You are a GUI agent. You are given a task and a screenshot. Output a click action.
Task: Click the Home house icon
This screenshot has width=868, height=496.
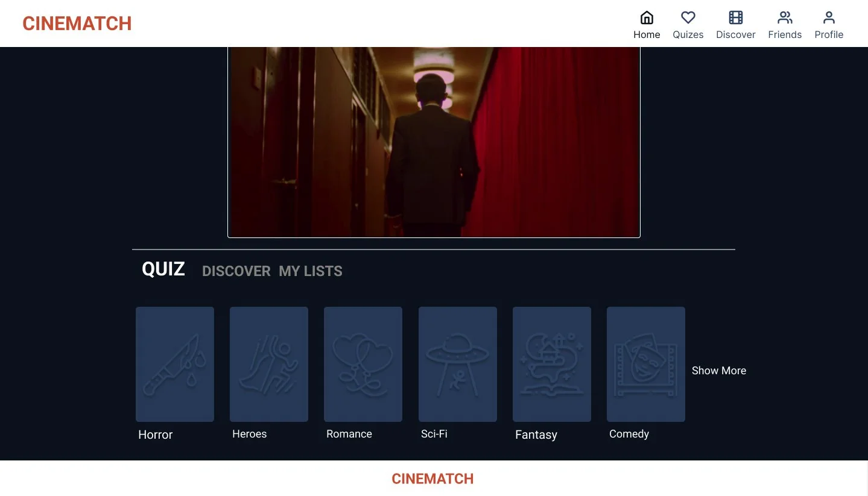647,17
